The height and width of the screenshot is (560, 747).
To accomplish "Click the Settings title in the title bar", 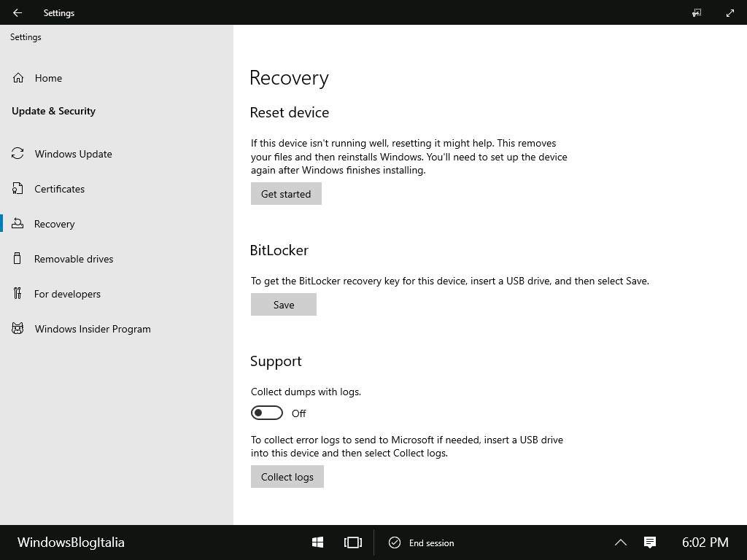I will point(59,13).
